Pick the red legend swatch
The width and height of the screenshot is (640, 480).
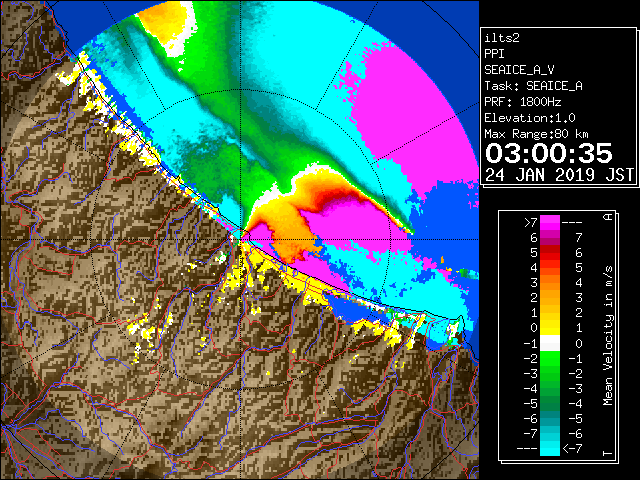[x=550, y=253]
